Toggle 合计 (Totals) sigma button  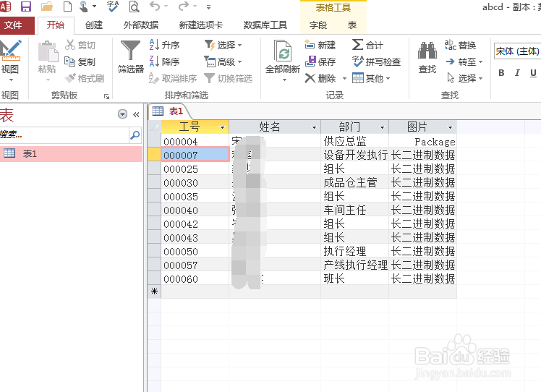pos(368,46)
